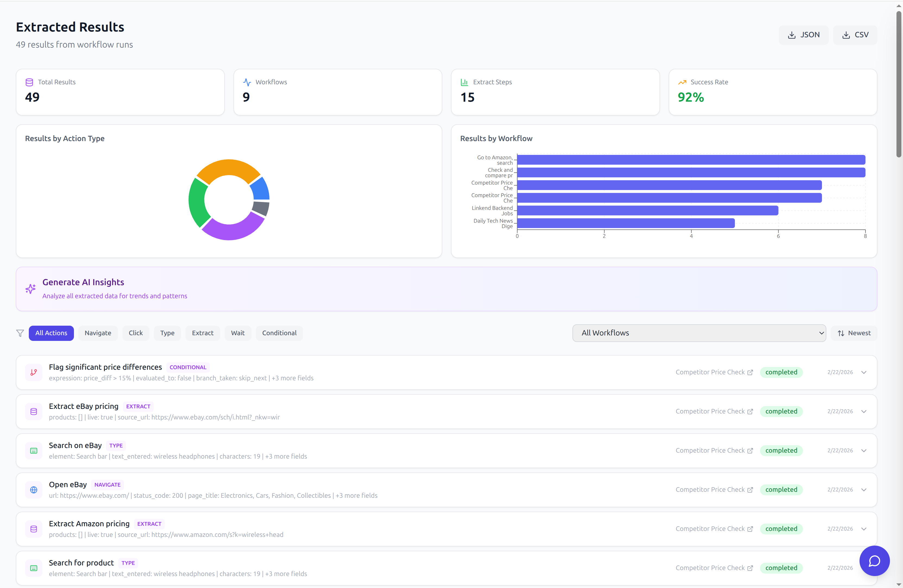This screenshot has width=903, height=588.
Task: Select the All Actions filter chip
Action: [51, 333]
